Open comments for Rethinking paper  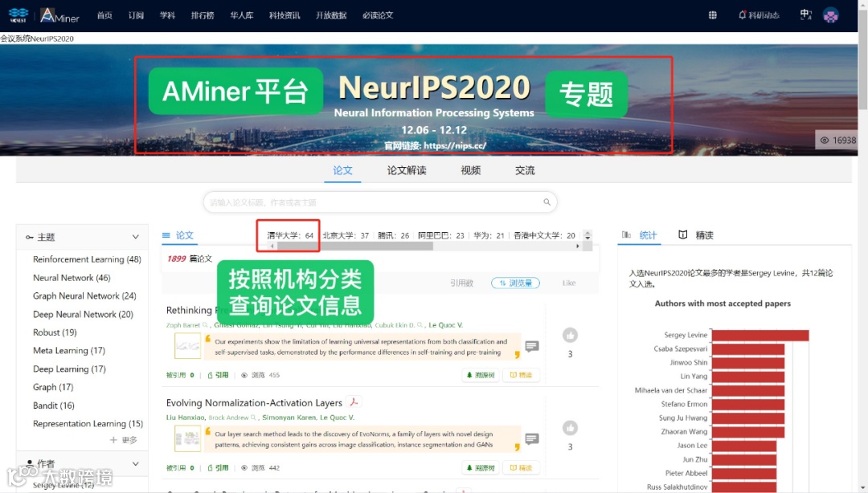pyautogui.click(x=532, y=346)
